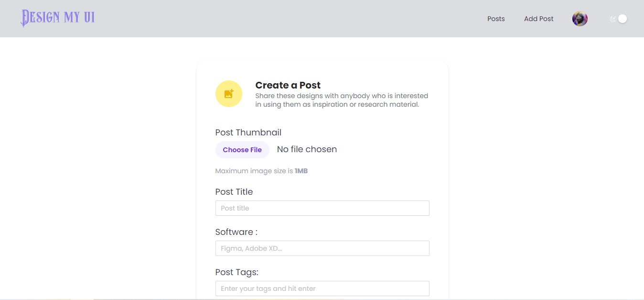
Task: Click the Design My UI logo
Action: coord(57,17)
